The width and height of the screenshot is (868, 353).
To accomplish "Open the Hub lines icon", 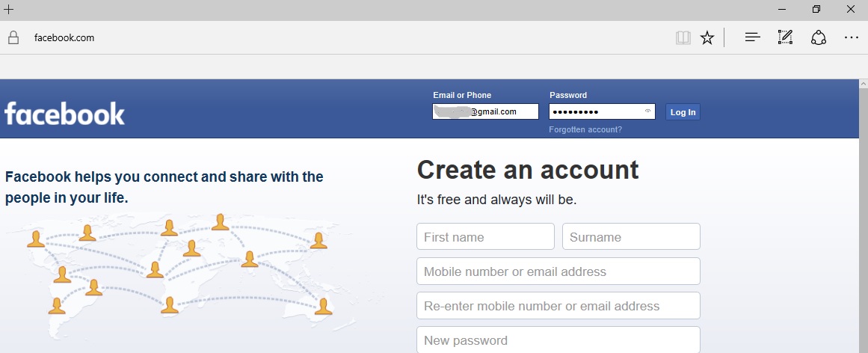I will 752,37.
